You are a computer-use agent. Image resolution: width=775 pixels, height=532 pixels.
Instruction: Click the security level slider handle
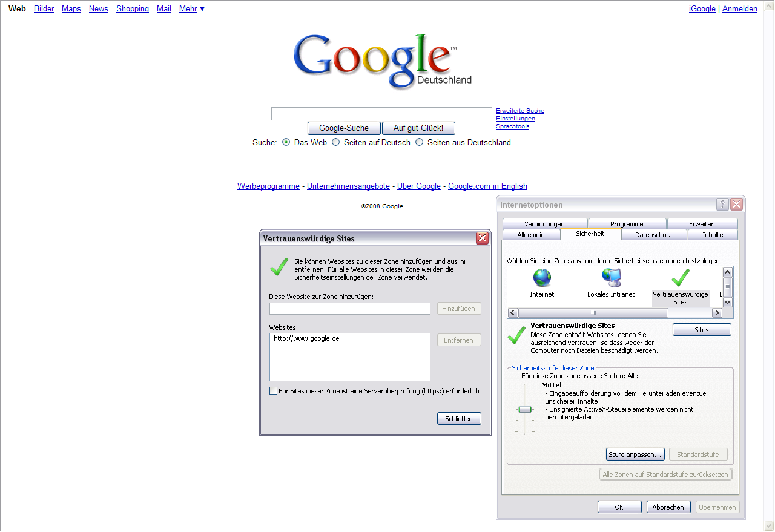[525, 410]
